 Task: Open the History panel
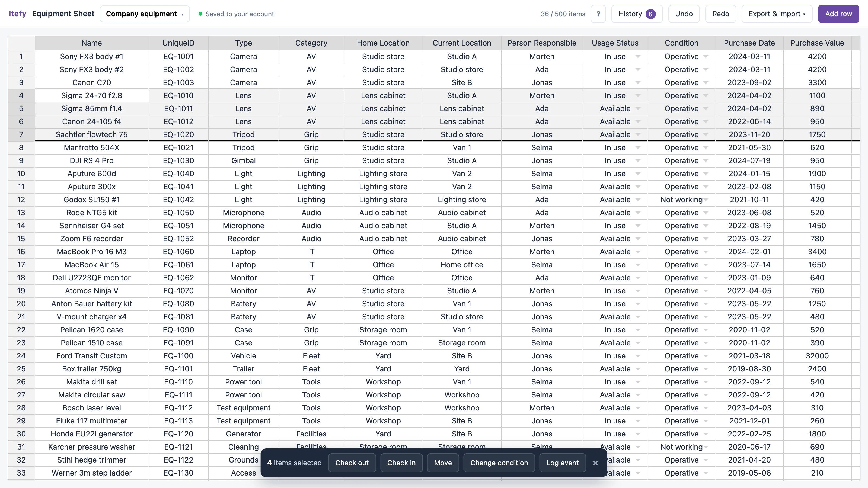tap(637, 14)
